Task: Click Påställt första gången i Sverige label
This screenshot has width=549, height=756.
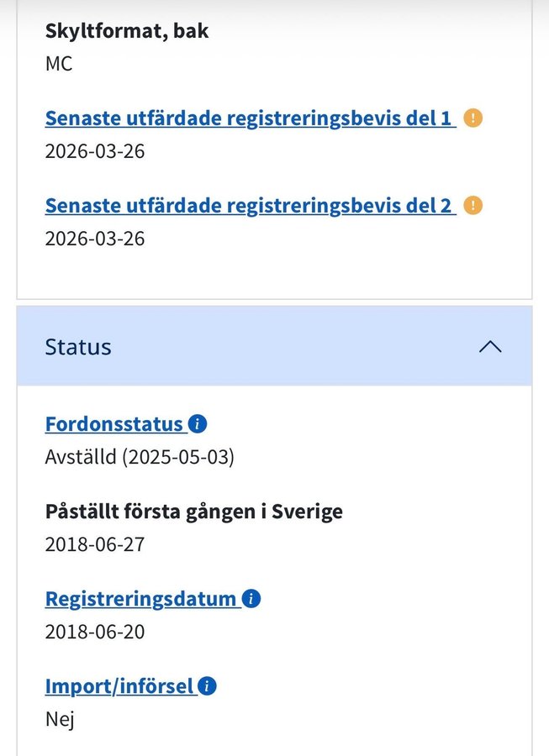Action: [194, 511]
